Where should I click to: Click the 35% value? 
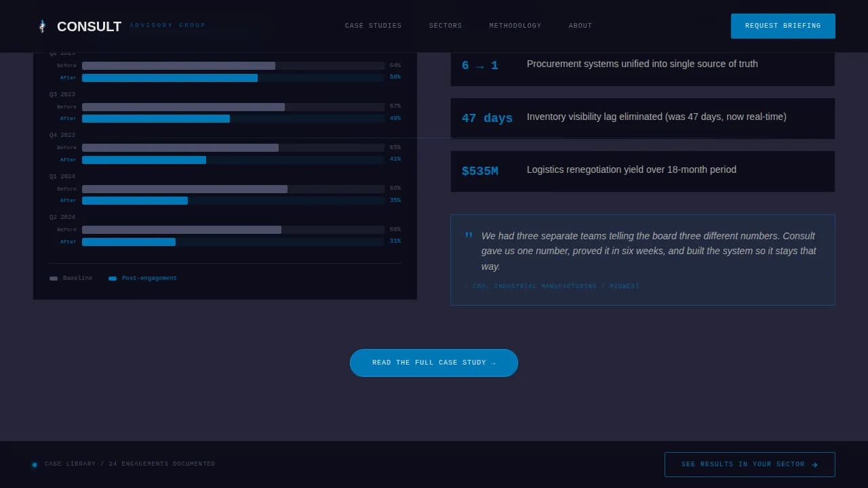click(x=395, y=201)
